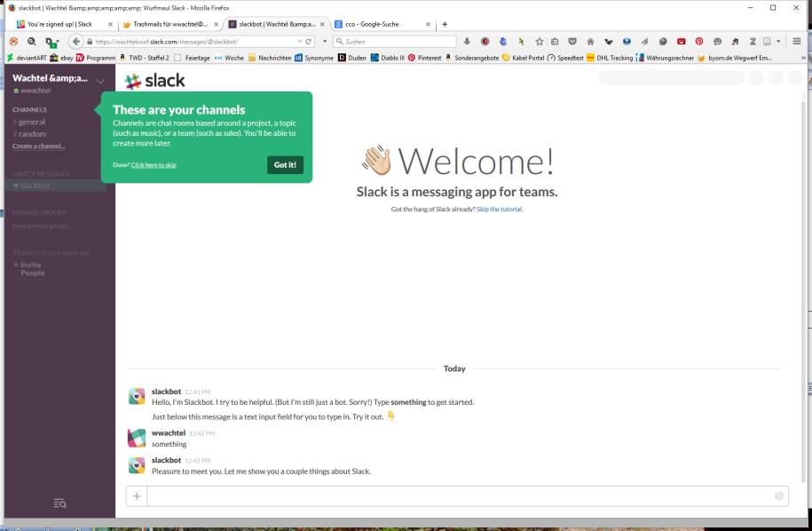Open the Firefox downloads arrow
Screen dimensions: 812x531
pyautogui.click(x=467, y=42)
